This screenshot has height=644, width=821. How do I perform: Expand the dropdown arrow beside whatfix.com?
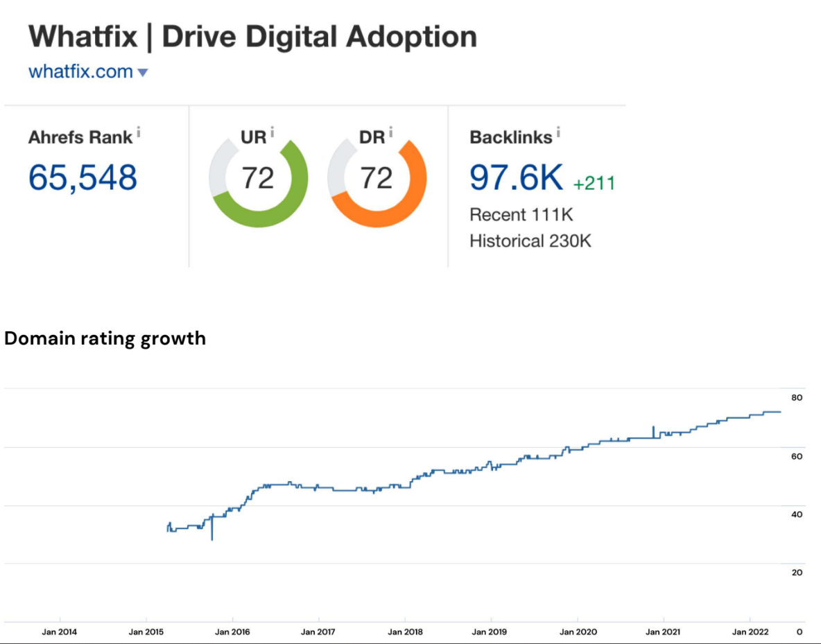pos(143,72)
